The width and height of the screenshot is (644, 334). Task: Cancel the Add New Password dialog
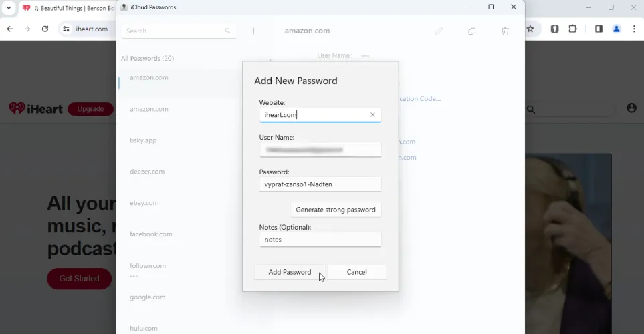pos(356,272)
